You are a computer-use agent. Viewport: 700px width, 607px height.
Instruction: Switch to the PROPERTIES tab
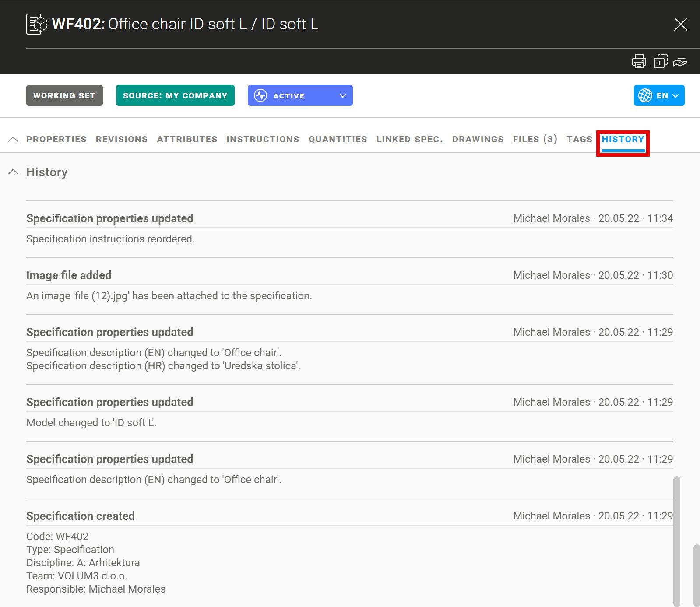[56, 139]
